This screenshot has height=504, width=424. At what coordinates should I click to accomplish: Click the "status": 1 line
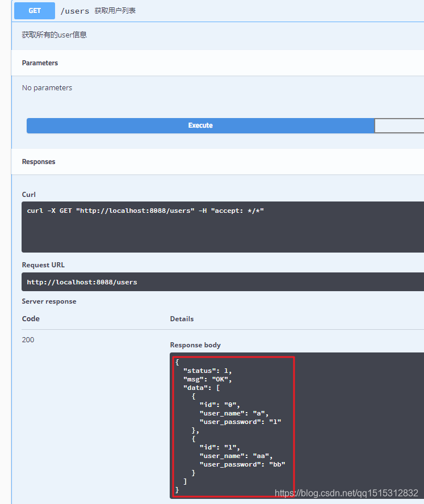(x=207, y=371)
